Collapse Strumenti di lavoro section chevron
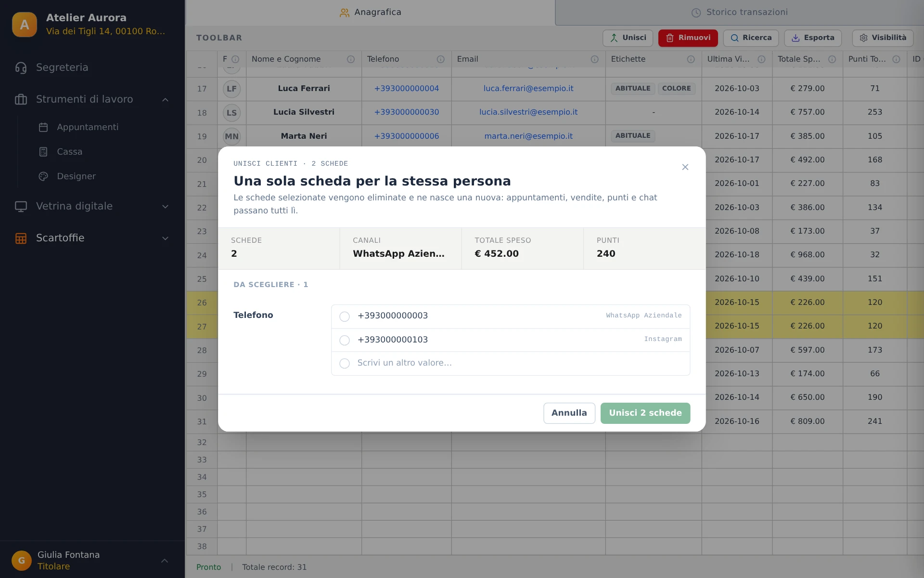Screen dimensions: 924x578 tap(165, 100)
